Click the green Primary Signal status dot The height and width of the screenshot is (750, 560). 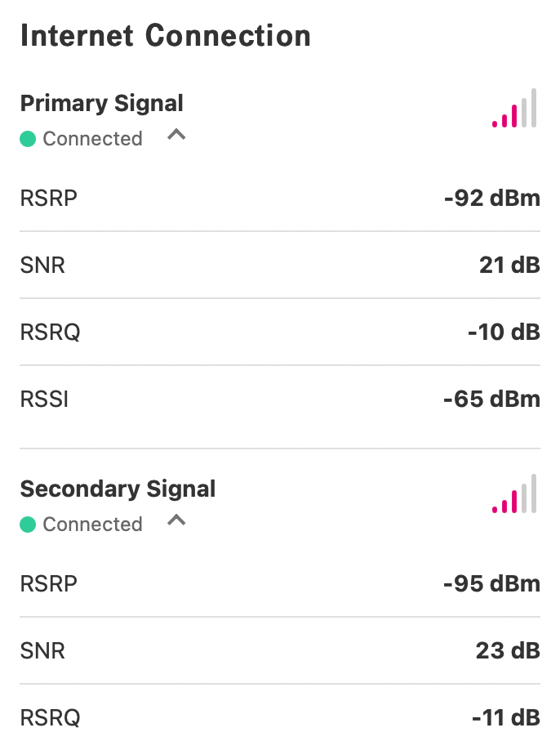(x=28, y=139)
